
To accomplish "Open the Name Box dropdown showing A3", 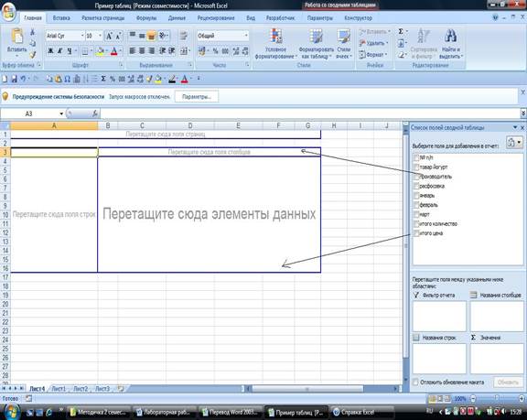I will [61, 113].
